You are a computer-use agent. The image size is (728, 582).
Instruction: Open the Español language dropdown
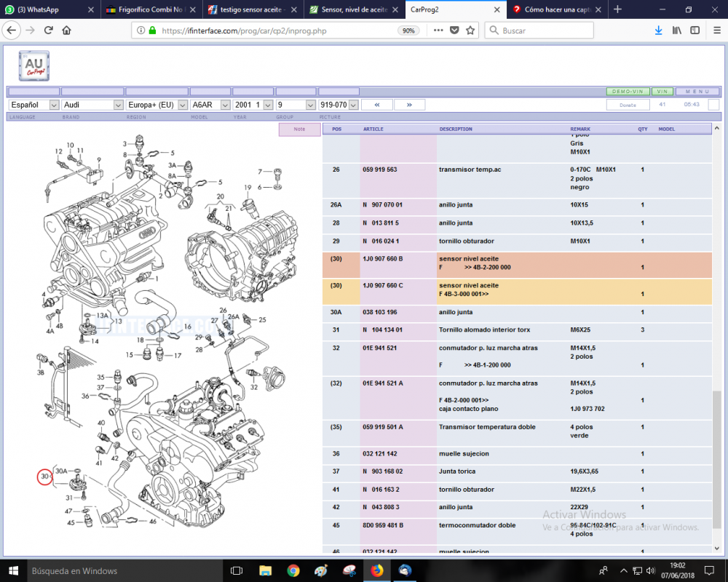[34, 105]
